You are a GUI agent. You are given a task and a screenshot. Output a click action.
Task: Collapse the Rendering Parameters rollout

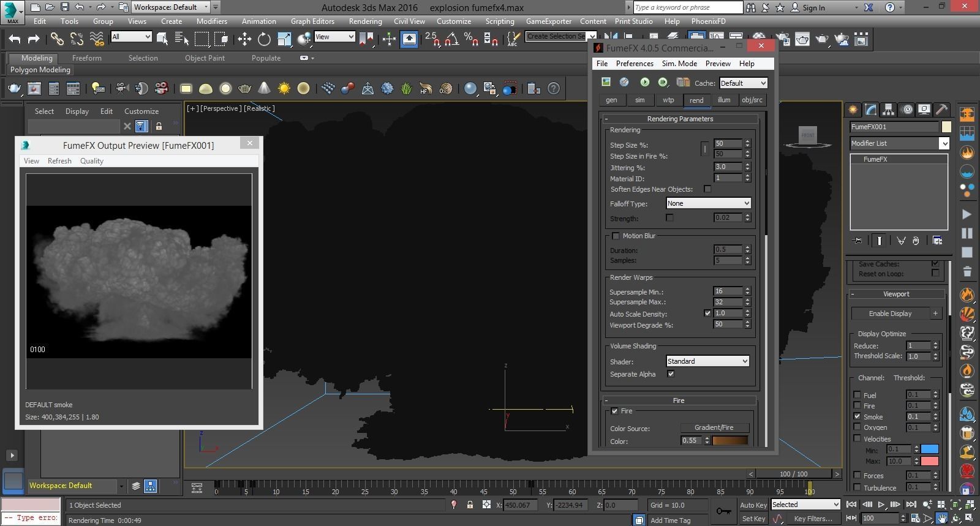pos(680,119)
